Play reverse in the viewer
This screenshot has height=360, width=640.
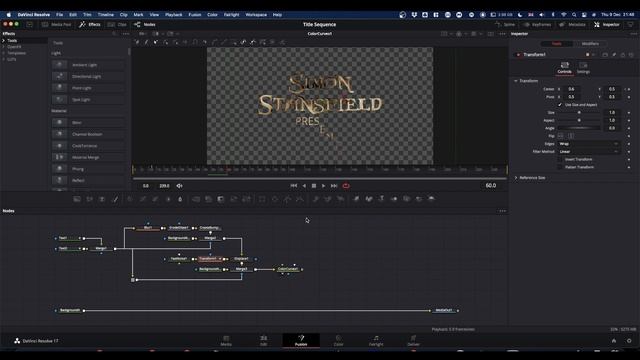click(x=304, y=186)
